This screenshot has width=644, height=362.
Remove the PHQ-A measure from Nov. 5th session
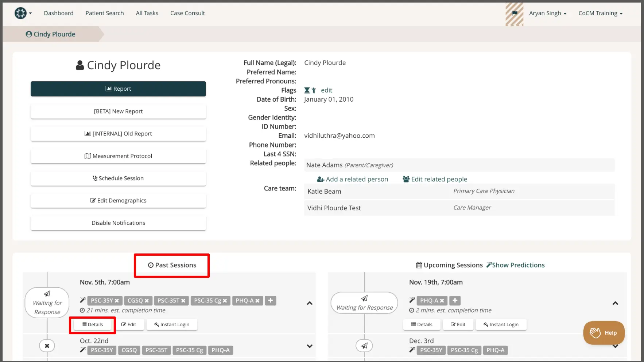(257, 300)
